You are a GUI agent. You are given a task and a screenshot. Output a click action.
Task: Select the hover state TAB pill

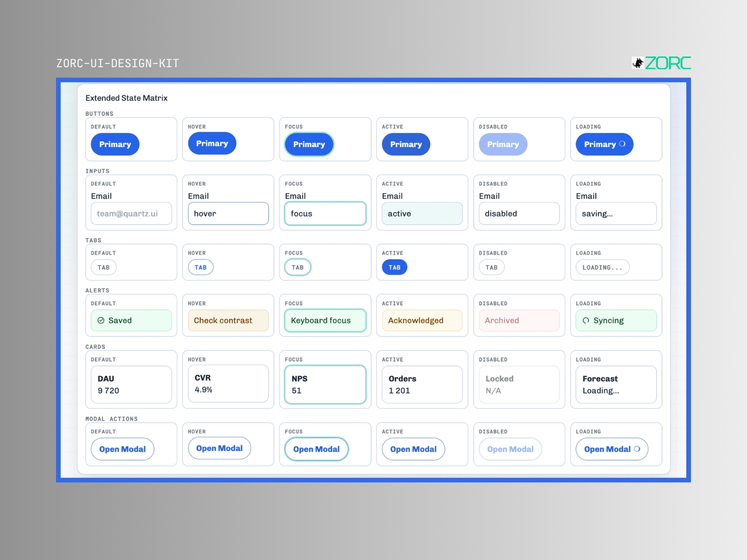pyautogui.click(x=201, y=267)
